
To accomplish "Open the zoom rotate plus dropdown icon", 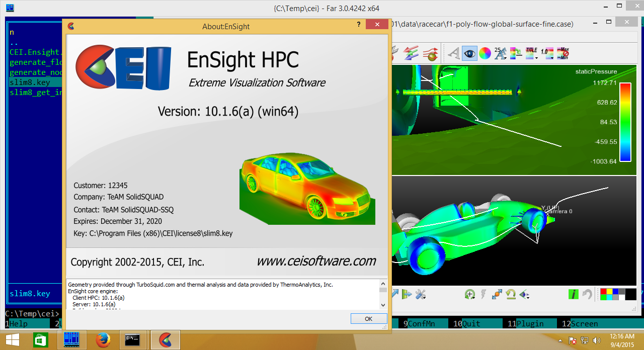I will pyautogui.click(x=470, y=294).
